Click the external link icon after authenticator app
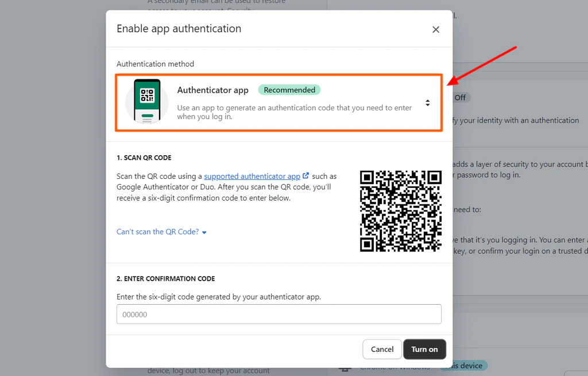 (x=305, y=175)
